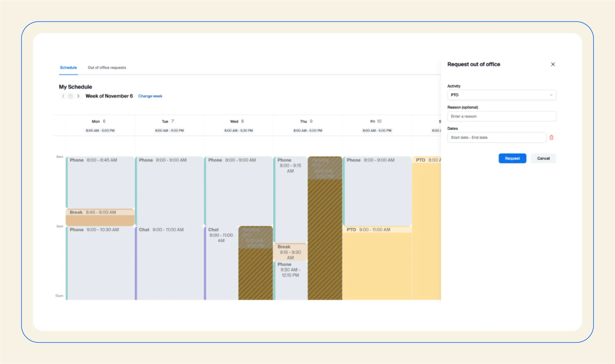Navigate to the next week

pos(78,96)
